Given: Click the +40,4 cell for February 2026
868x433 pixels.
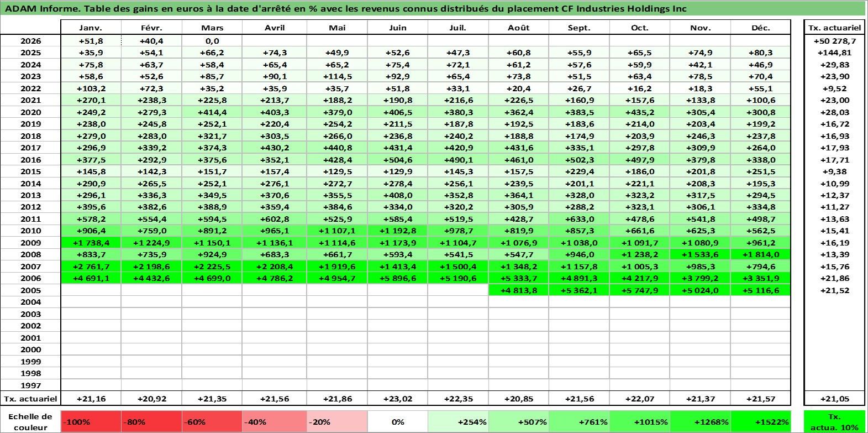Looking at the screenshot, I should 151,41.
